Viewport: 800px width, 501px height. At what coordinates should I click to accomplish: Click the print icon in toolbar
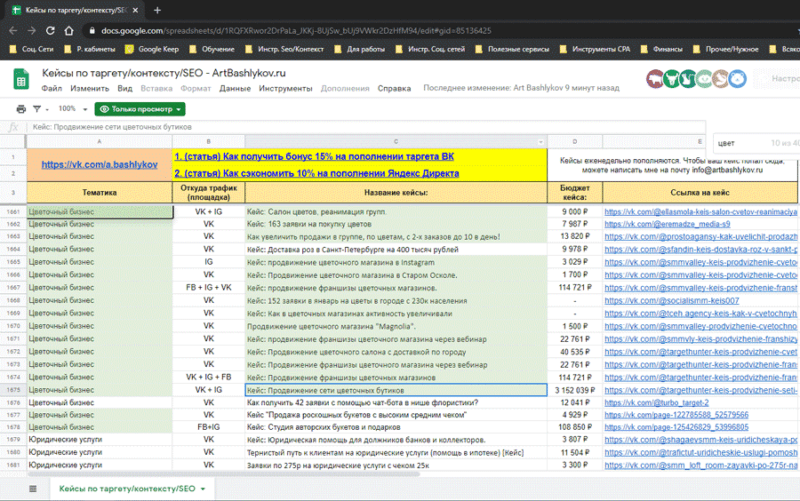(x=22, y=109)
